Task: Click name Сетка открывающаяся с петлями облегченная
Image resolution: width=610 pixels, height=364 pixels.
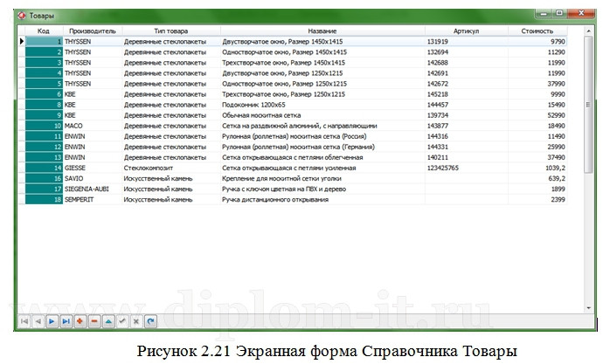Action: tap(322, 157)
